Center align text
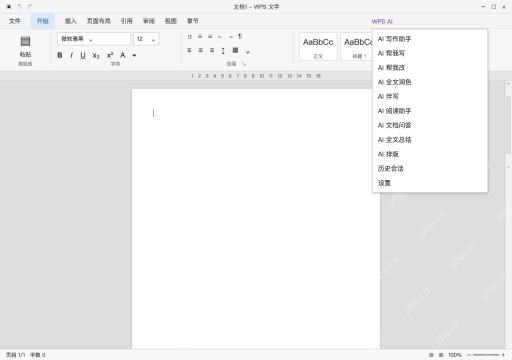The height and width of the screenshot is (360, 512). (x=201, y=50)
